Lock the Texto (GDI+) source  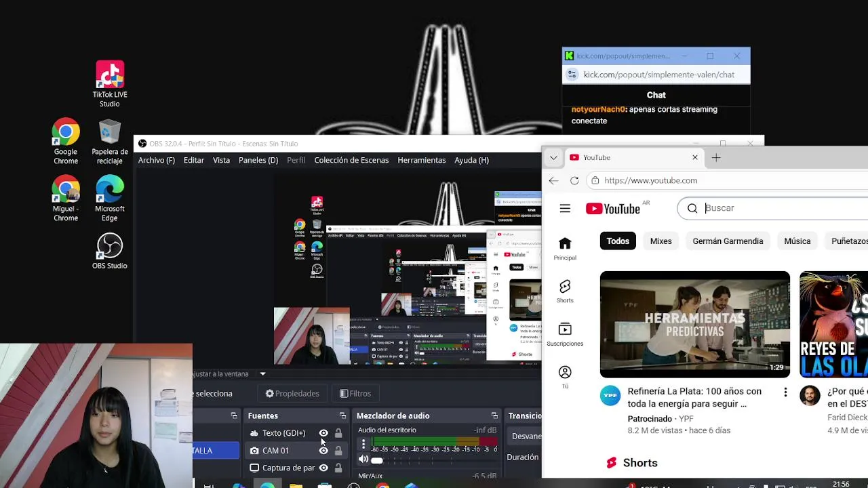[x=338, y=433]
